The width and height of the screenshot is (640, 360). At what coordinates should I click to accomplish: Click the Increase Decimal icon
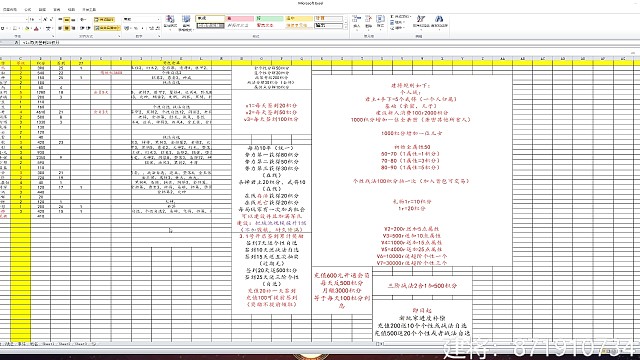point(151,29)
